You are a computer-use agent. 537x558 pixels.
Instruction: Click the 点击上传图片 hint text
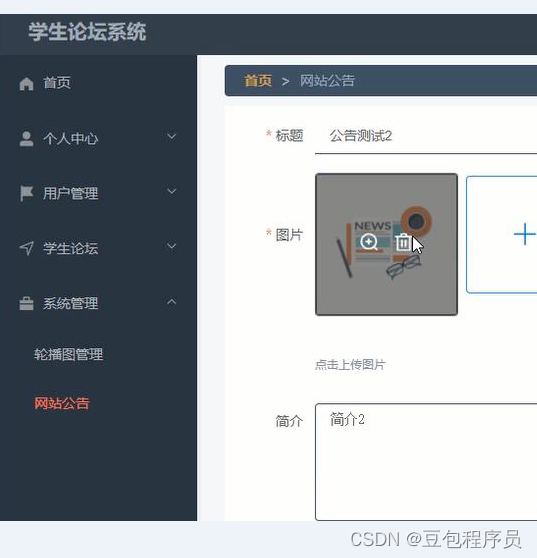[x=350, y=364]
